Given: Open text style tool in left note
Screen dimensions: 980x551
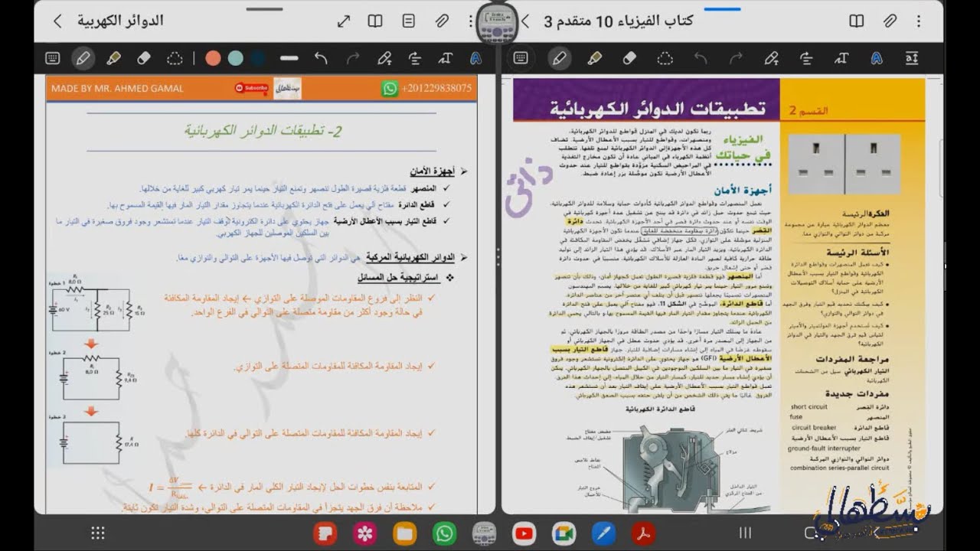Looking at the screenshot, I should [x=475, y=58].
